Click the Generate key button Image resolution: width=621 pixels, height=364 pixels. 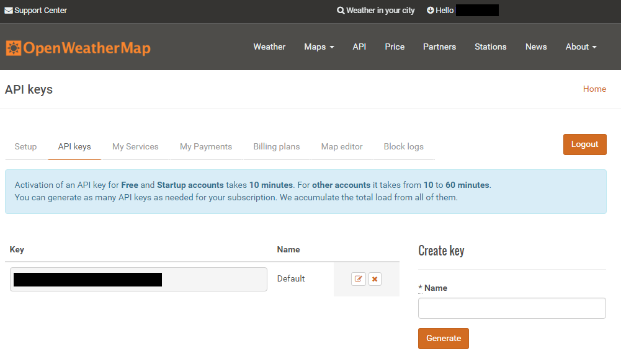pos(444,339)
